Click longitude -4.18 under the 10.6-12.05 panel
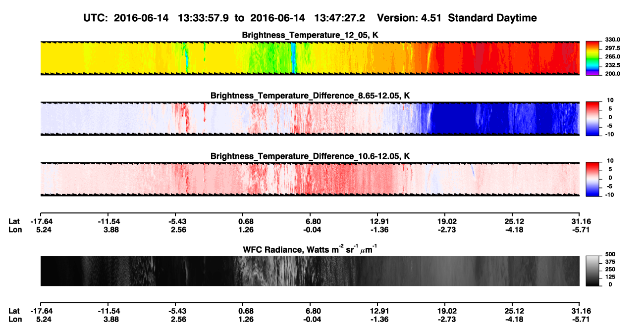644x330 pixels. click(x=514, y=229)
